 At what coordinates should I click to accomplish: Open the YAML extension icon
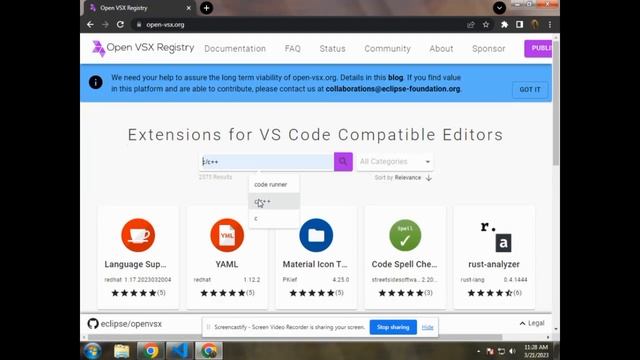pos(227,235)
